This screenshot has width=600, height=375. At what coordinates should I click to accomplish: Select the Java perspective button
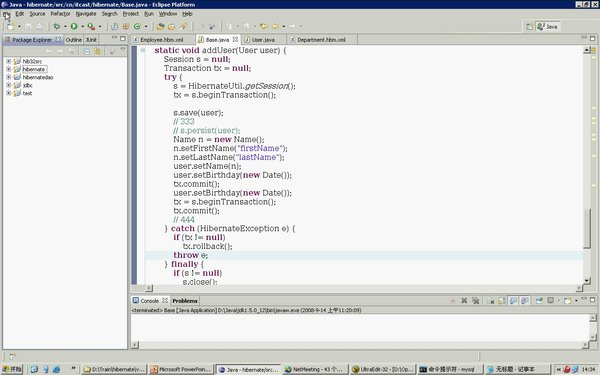[548, 26]
